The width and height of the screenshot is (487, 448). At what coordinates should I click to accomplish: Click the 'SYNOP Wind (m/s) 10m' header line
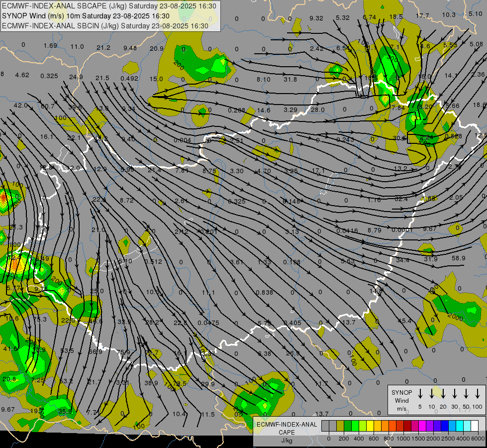(x=86, y=16)
